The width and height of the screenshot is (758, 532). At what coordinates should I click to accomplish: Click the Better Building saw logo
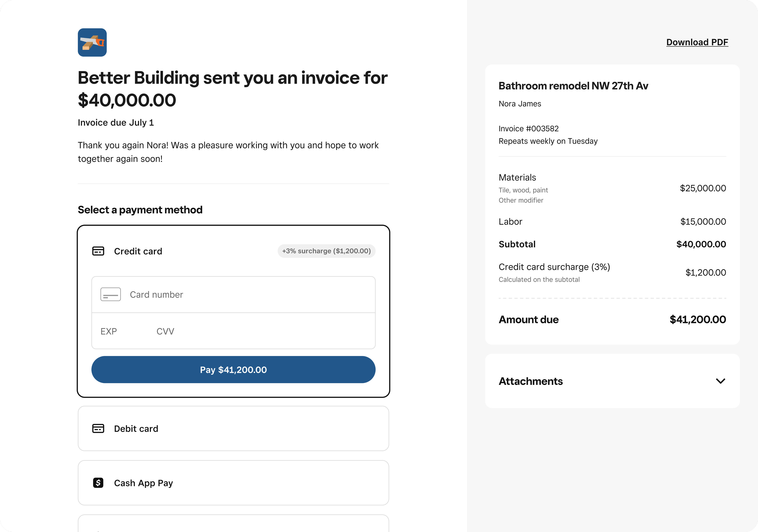click(x=92, y=43)
